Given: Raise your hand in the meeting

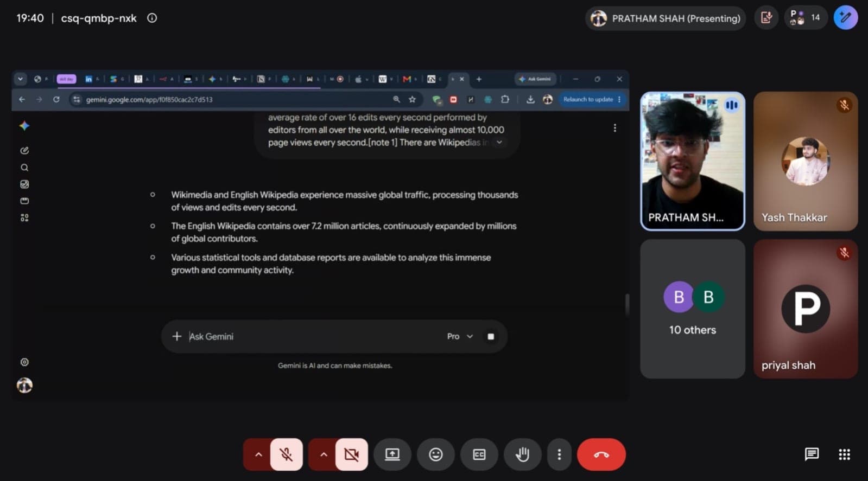Looking at the screenshot, I should [x=522, y=454].
